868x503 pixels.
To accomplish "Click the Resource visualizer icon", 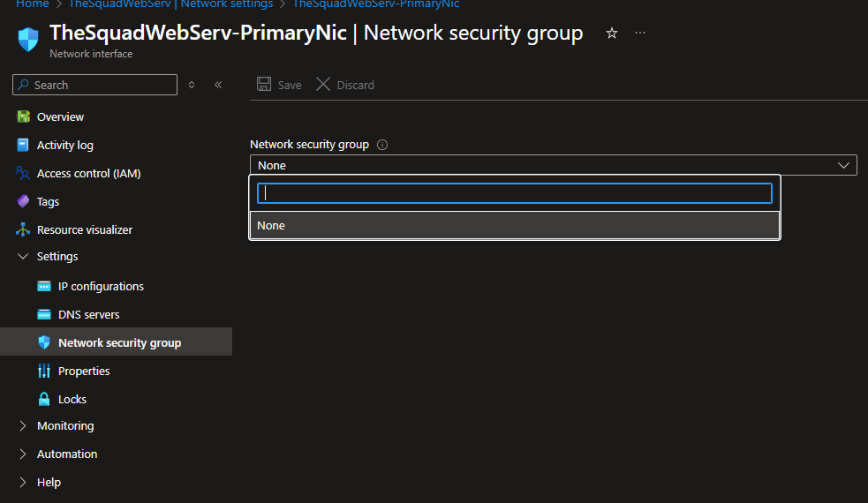I will pos(23,229).
